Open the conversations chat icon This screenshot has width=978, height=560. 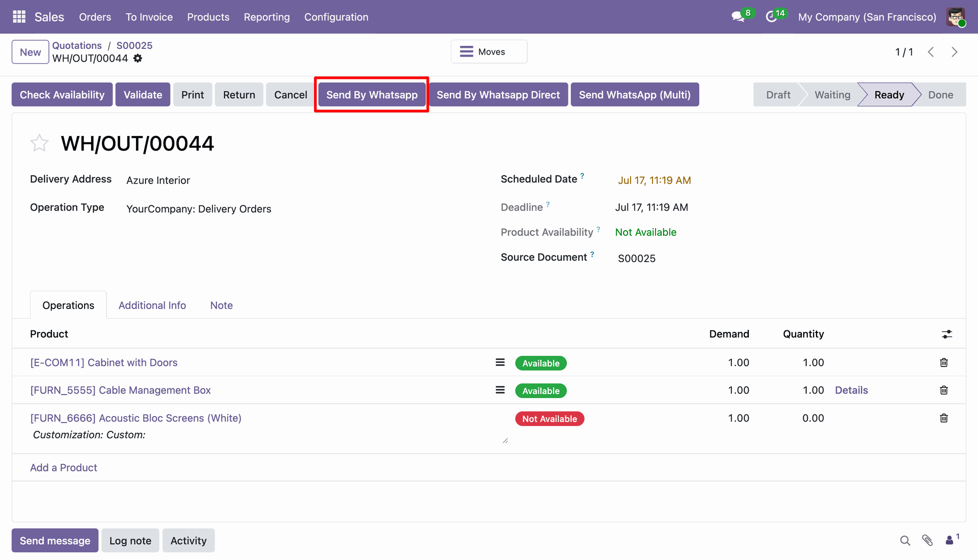tap(738, 17)
